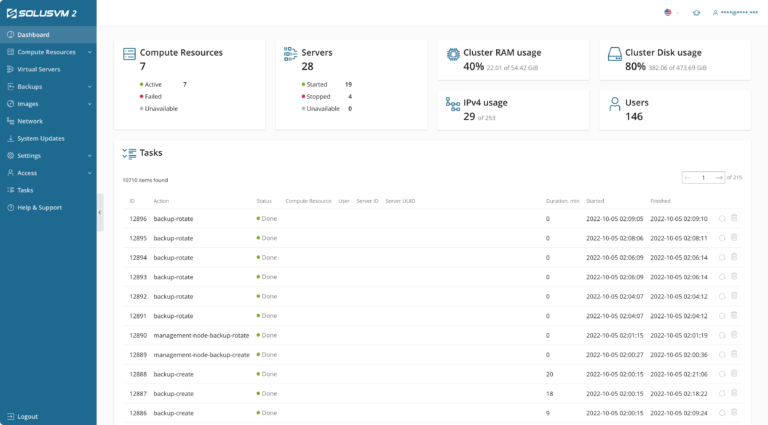Viewport: 768px width, 425px height.
Task: Click the Cluster RAM usage chip icon
Action: [453, 54]
